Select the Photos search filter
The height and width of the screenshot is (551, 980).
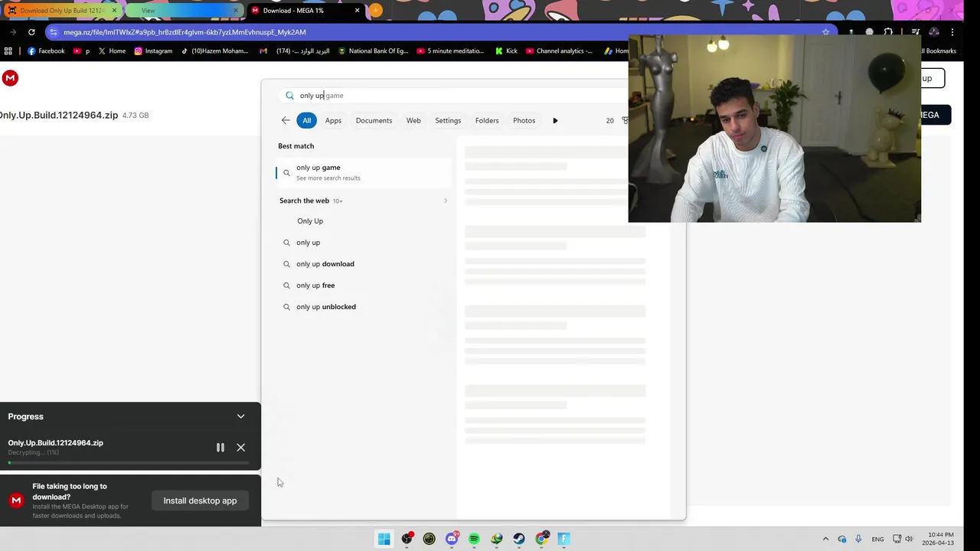click(524, 120)
